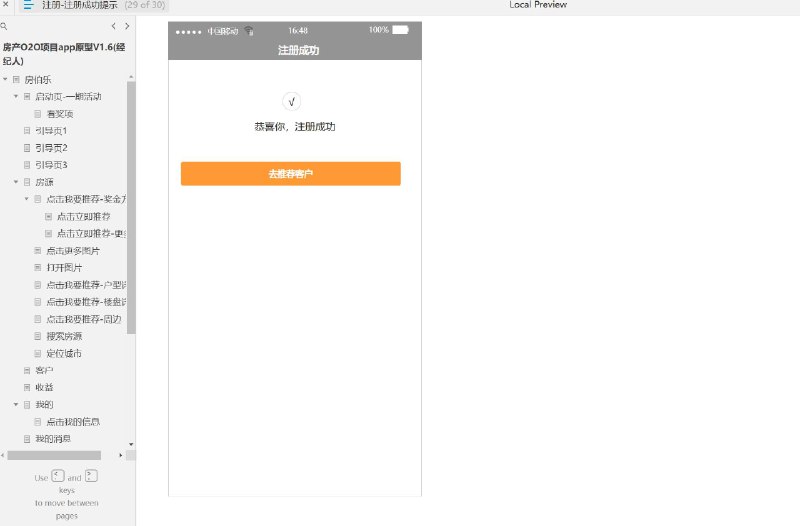This screenshot has width=800, height=526.
Task: Open the 点击更多图片 page
Action: click(73, 251)
